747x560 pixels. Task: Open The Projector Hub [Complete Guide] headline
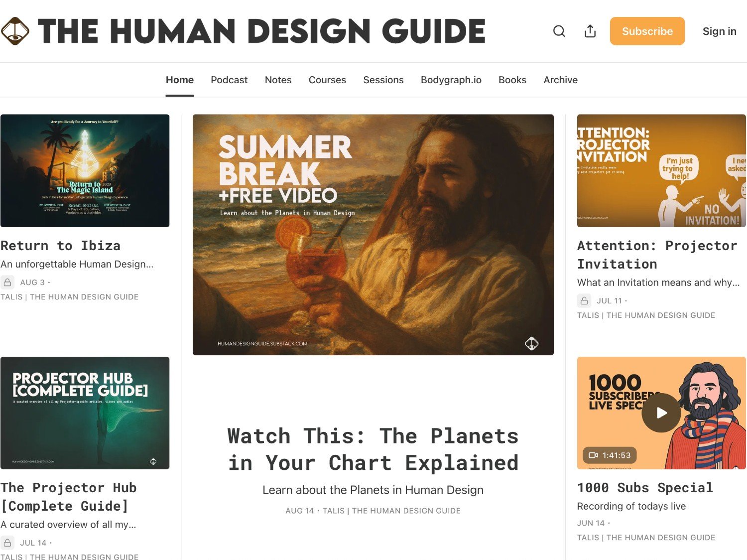69,497
